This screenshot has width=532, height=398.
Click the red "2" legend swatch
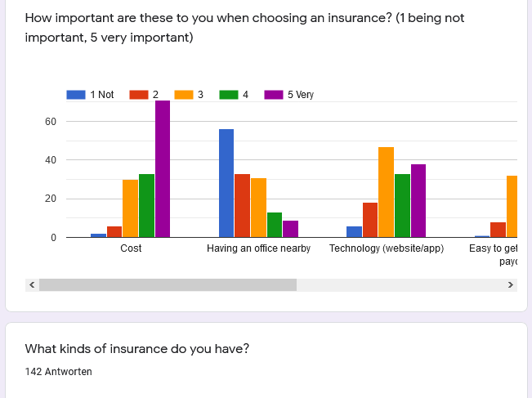coord(139,95)
